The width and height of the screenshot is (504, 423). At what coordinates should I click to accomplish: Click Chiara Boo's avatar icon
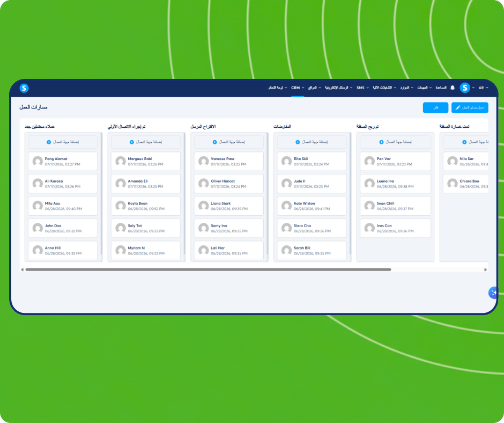(452, 184)
